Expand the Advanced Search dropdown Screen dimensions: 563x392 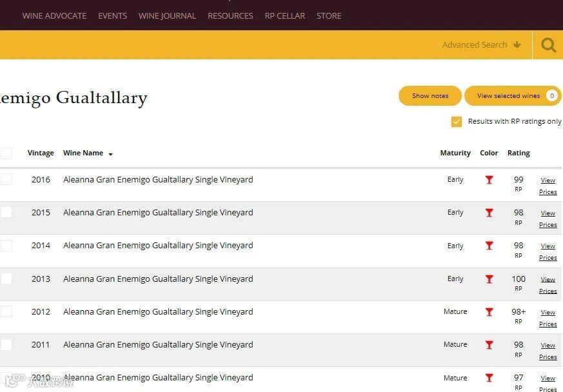[x=482, y=45]
